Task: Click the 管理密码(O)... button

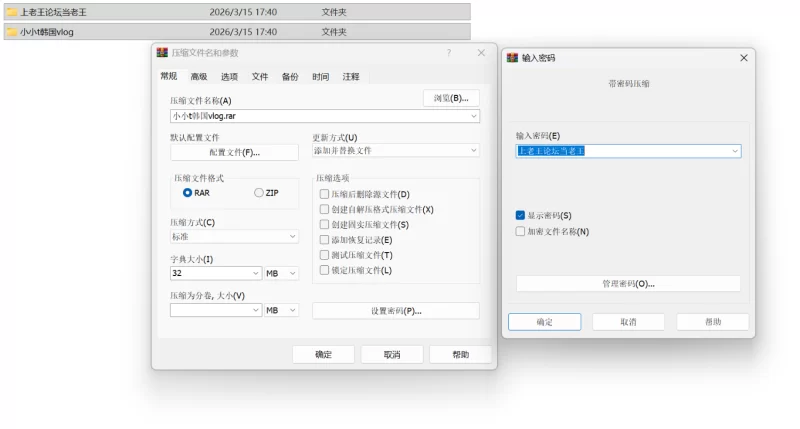Action: coord(629,284)
